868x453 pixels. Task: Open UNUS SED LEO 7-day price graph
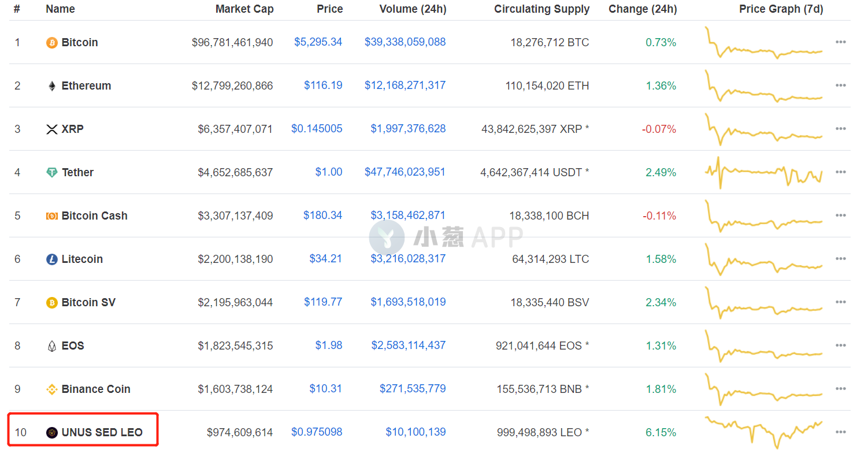click(x=763, y=433)
